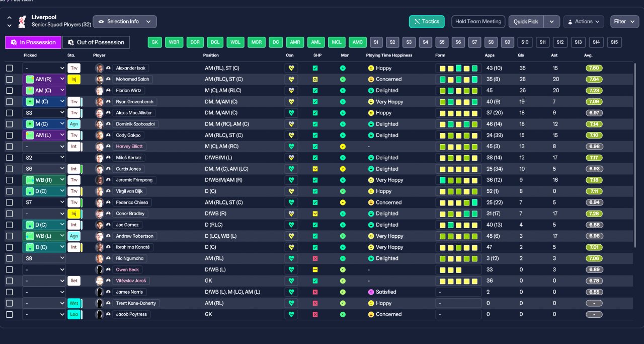
Task: Click Alexander Isak's face portrait
Action: pos(99,68)
